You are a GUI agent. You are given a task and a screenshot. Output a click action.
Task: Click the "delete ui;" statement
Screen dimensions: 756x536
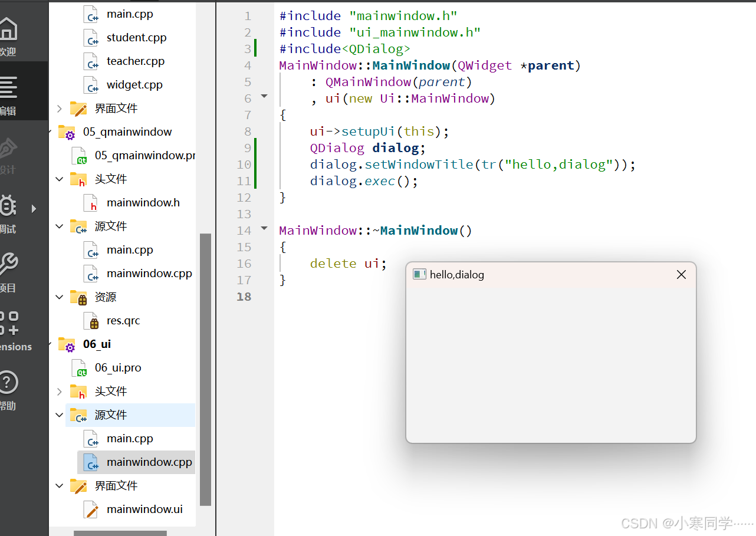pyautogui.click(x=349, y=264)
